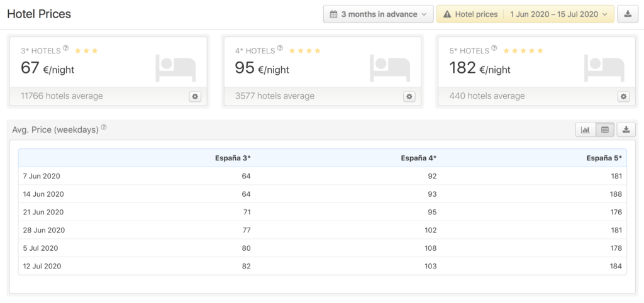The image size is (644, 303).
Task: Click the value 108 in 5 Jul row
Action: (x=430, y=248)
